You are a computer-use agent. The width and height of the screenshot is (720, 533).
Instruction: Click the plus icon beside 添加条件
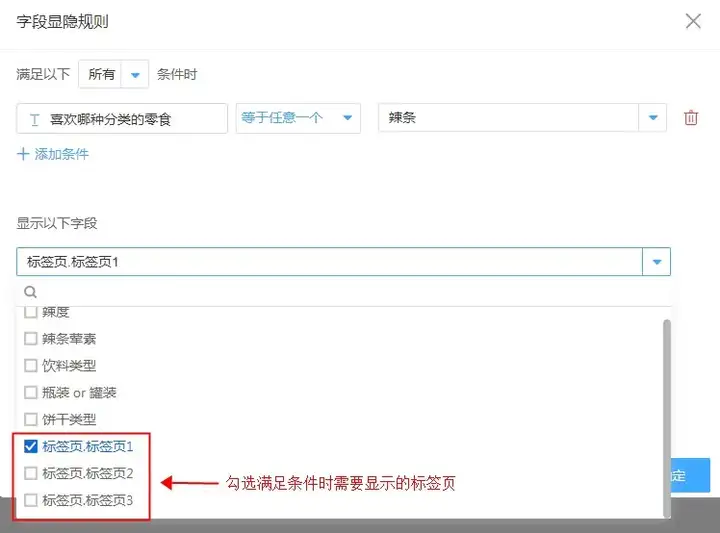tap(23, 154)
